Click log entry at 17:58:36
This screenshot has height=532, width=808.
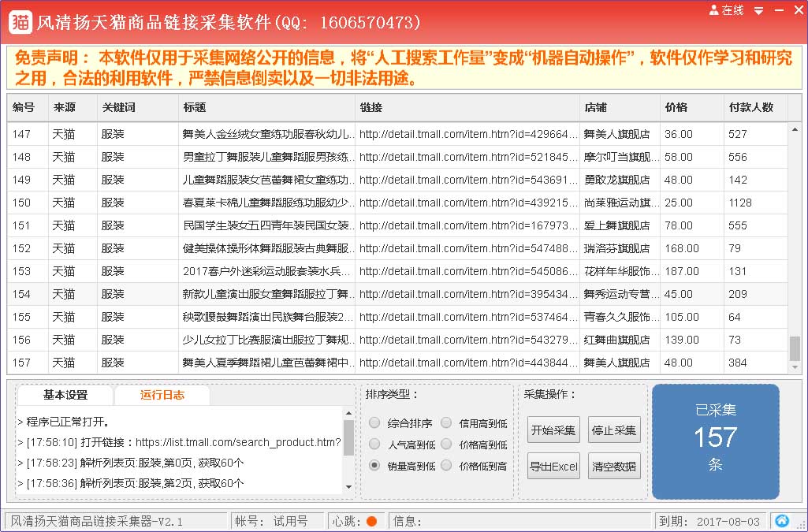130,484
